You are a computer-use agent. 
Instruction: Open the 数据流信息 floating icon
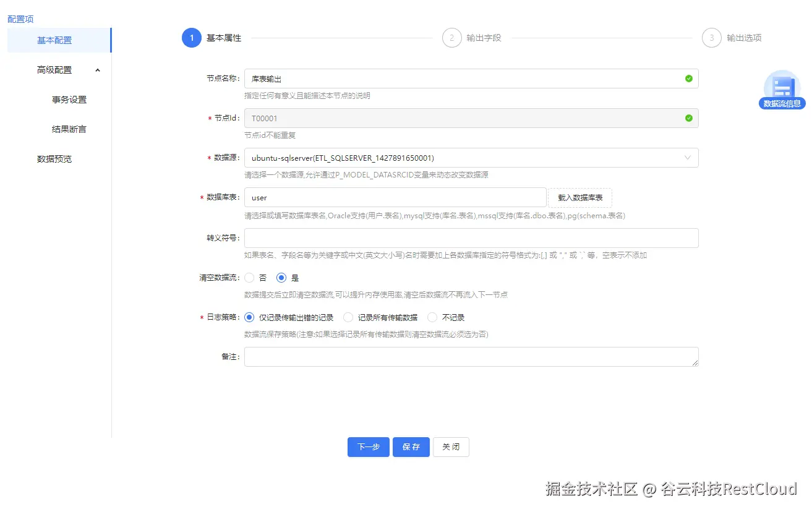pyautogui.click(x=782, y=90)
